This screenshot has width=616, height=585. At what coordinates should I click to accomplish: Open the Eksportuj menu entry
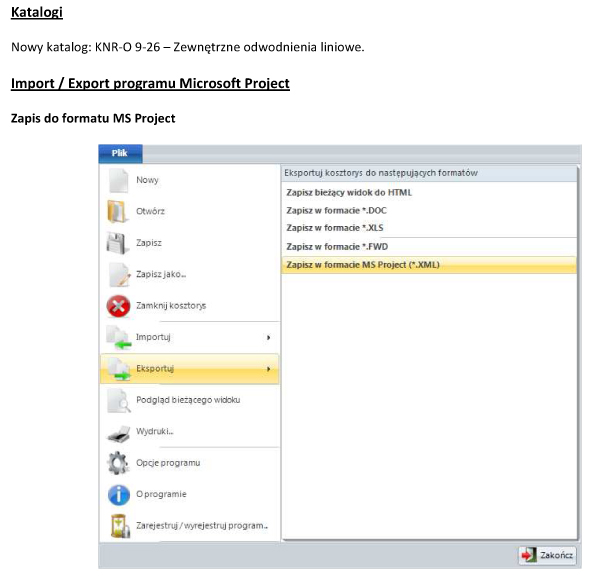pos(190,369)
